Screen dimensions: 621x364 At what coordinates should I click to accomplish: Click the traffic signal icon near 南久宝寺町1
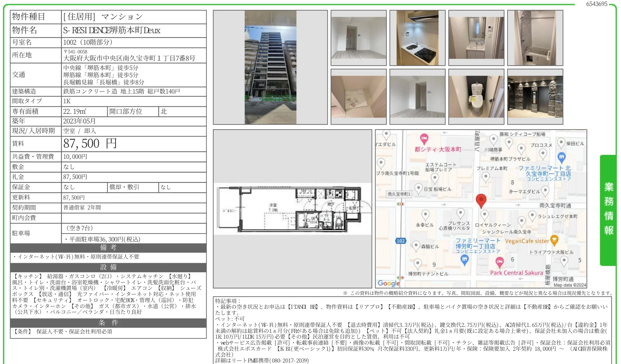[400, 204]
